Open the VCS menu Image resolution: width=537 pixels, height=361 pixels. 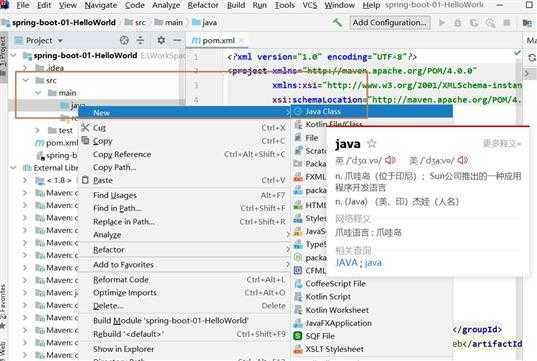tap(310, 5)
